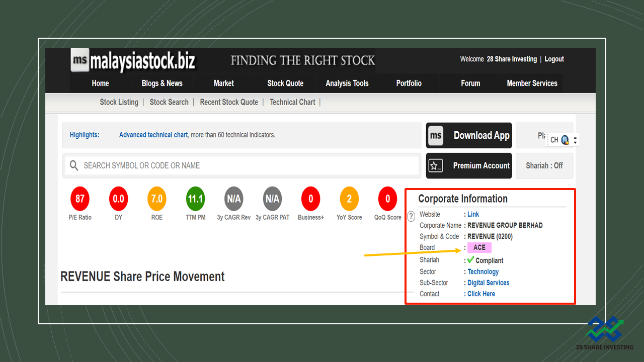644x362 pixels.
Task: Open the Portfolio menu
Action: (409, 83)
